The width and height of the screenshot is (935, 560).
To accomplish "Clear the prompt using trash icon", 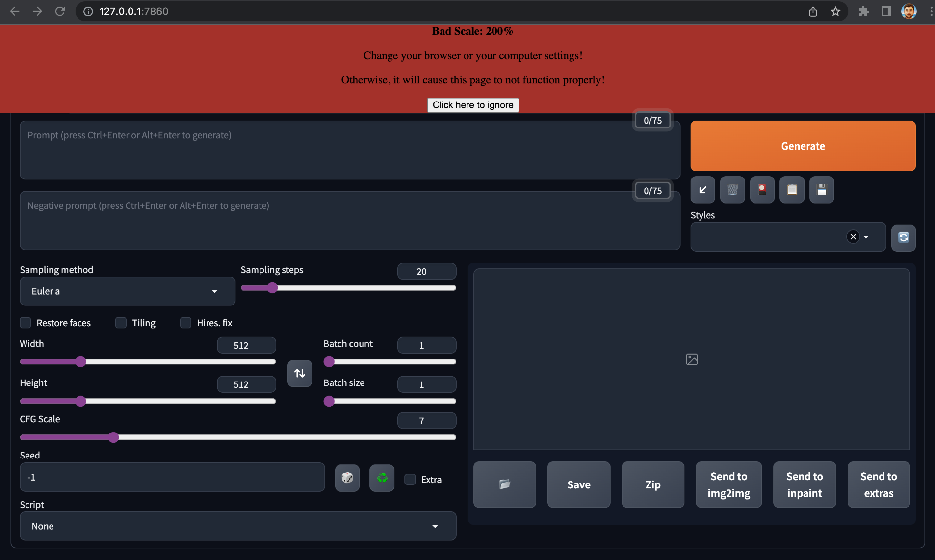I will (x=732, y=190).
